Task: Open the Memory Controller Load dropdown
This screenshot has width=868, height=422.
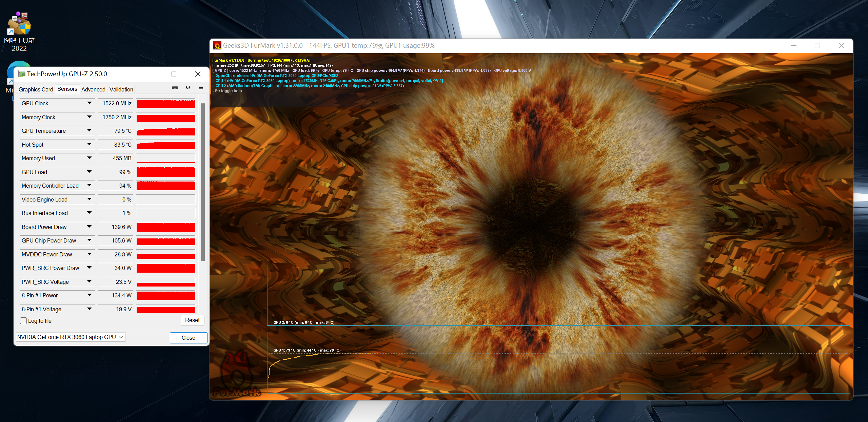Action: tap(89, 185)
